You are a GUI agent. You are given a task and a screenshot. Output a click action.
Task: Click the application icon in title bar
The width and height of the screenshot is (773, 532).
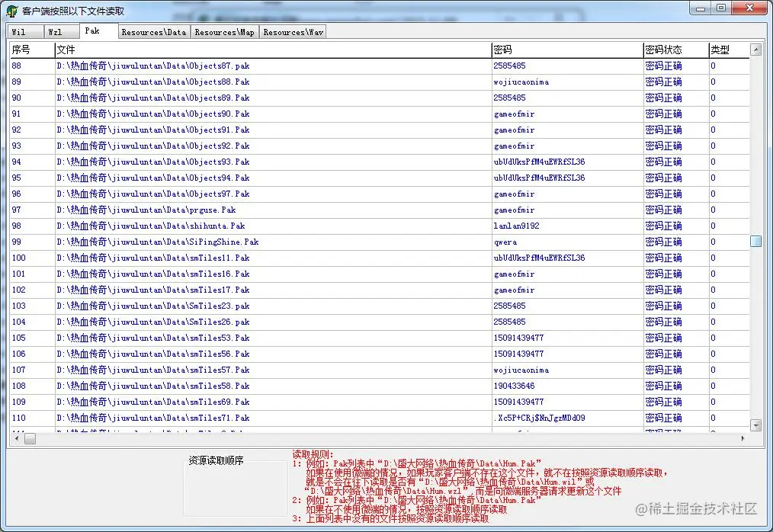pos(12,11)
